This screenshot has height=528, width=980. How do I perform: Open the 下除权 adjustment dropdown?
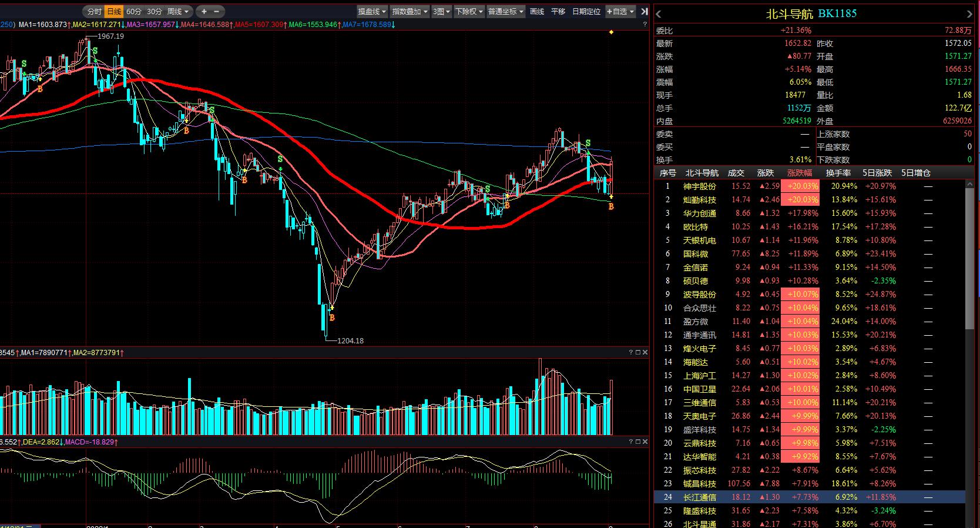469,11
